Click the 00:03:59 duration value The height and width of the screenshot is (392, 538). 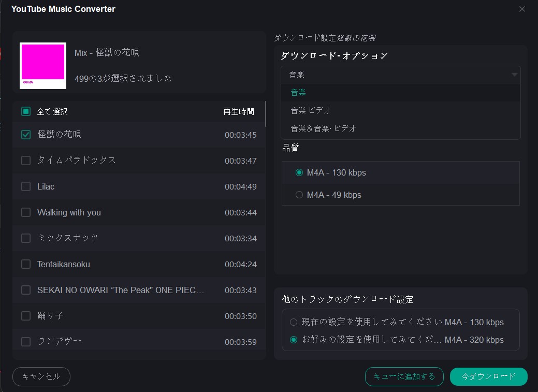click(x=241, y=342)
